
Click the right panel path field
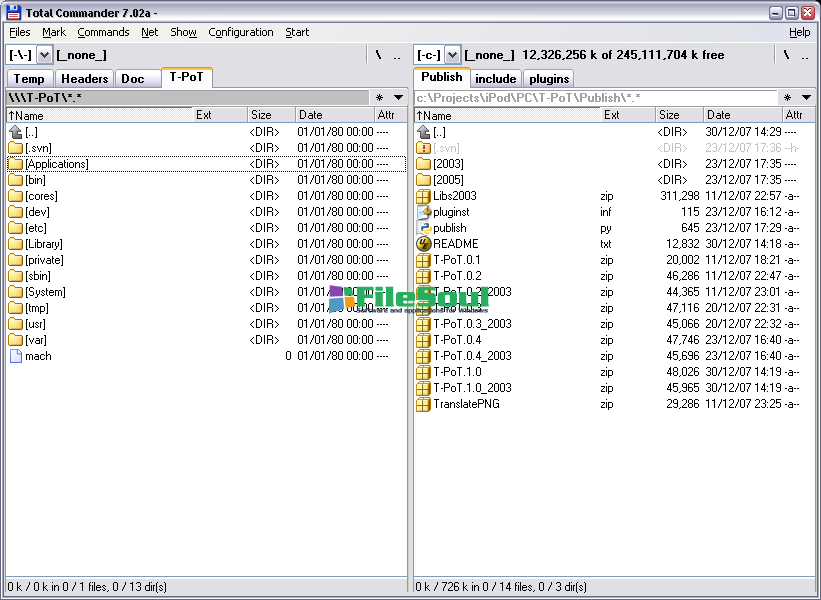click(x=595, y=98)
